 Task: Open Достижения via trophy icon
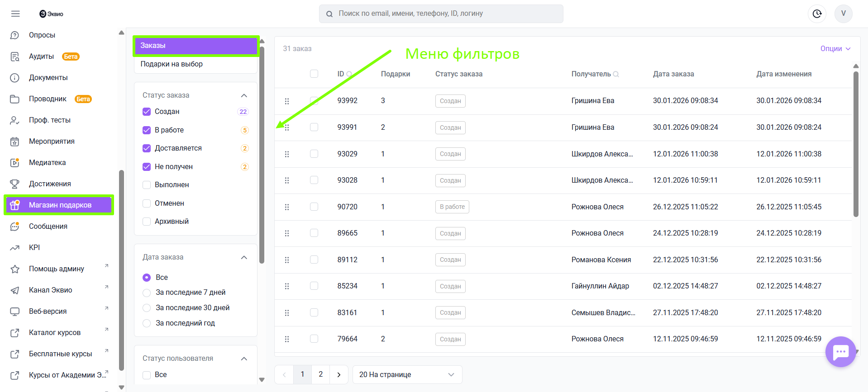15,184
